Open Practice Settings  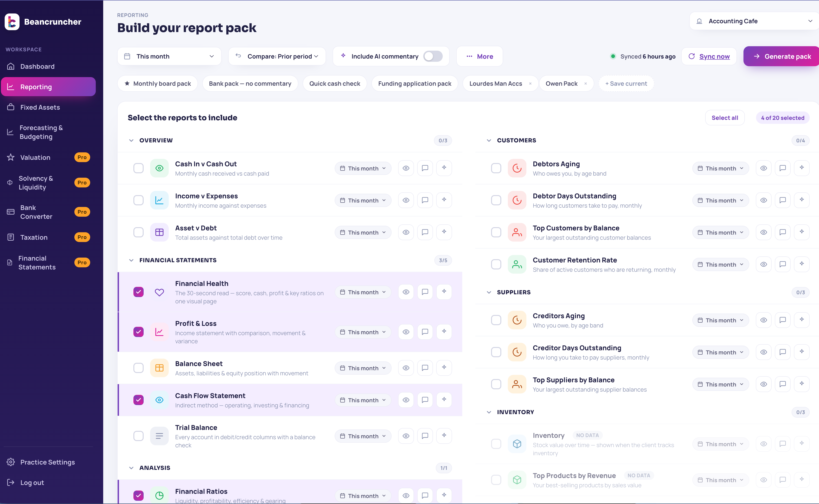(x=48, y=462)
